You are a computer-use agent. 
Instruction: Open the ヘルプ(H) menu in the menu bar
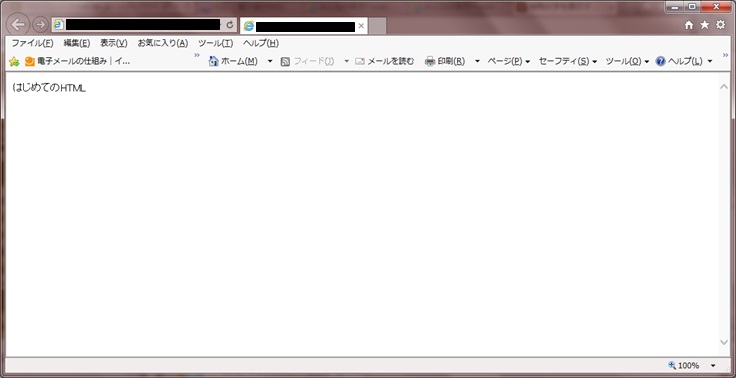(261, 43)
